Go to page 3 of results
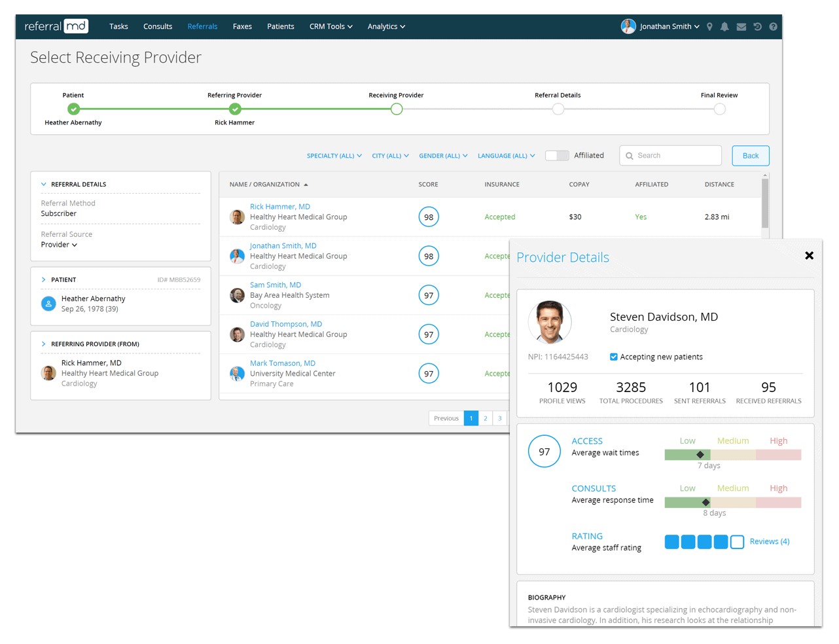The height and width of the screenshot is (644, 839). click(x=500, y=418)
